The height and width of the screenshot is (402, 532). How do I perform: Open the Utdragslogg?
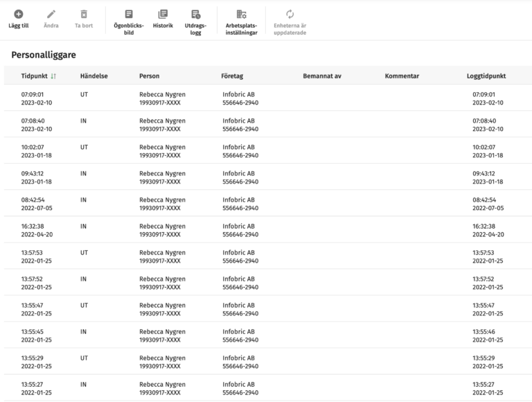point(196,14)
